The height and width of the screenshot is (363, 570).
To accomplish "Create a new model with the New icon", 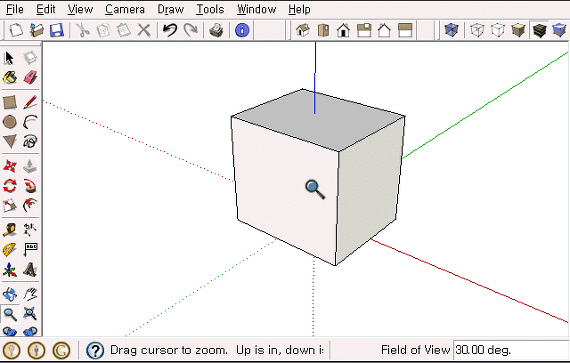I will tap(16, 30).
